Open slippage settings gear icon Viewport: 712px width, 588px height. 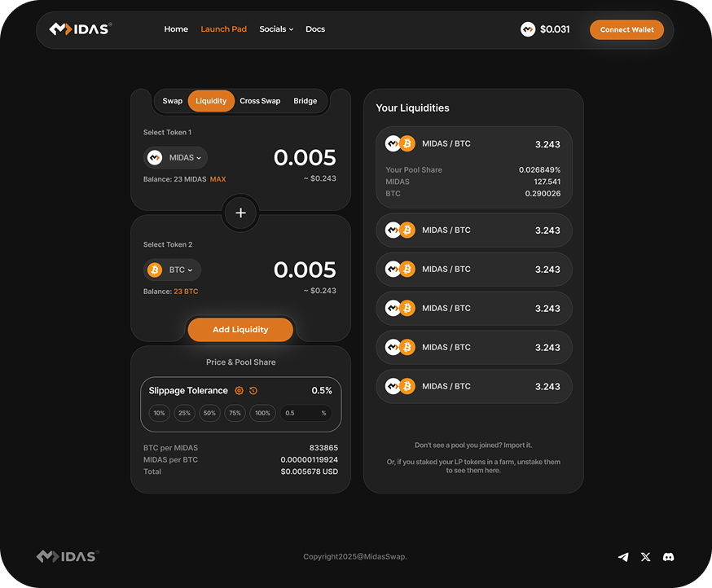[x=239, y=391]
